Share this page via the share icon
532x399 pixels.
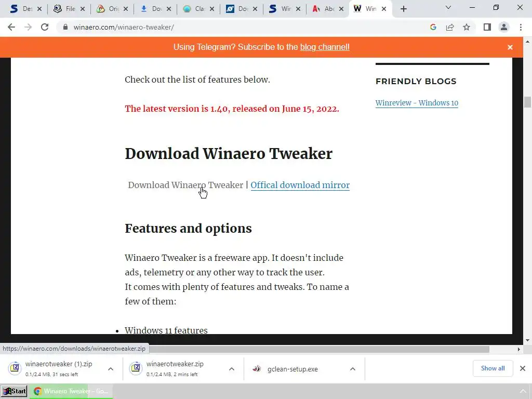point(450,27)
